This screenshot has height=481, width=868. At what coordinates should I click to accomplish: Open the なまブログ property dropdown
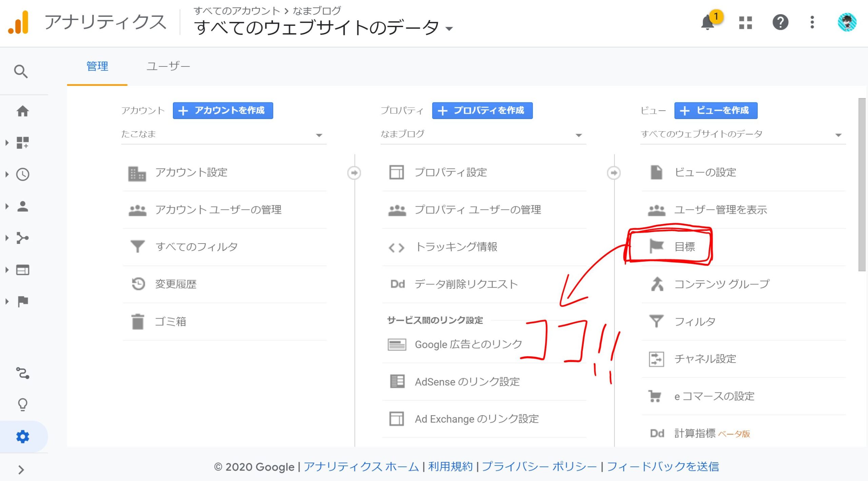pyautogui.click(x=483, y=134)
